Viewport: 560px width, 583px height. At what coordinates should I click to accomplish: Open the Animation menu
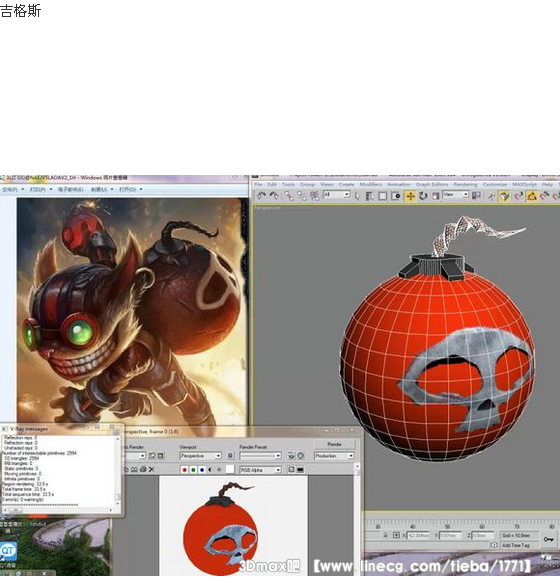coord(399,184)
